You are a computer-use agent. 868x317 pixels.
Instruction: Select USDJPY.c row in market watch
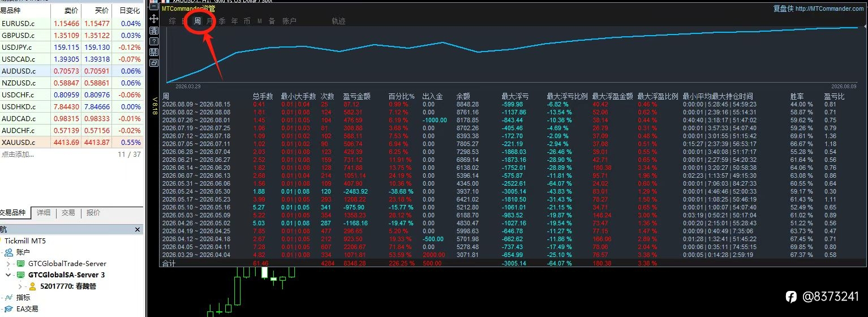71,48
